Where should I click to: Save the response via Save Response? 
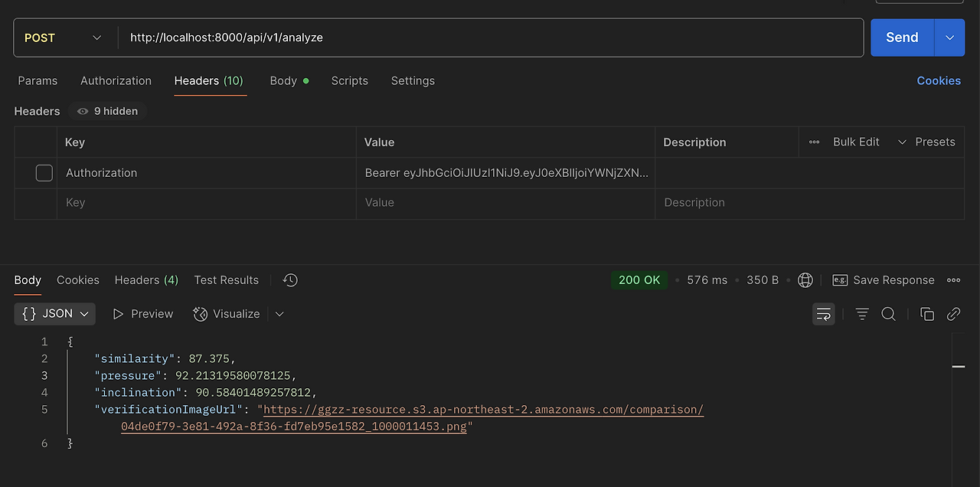pos(884,280)
